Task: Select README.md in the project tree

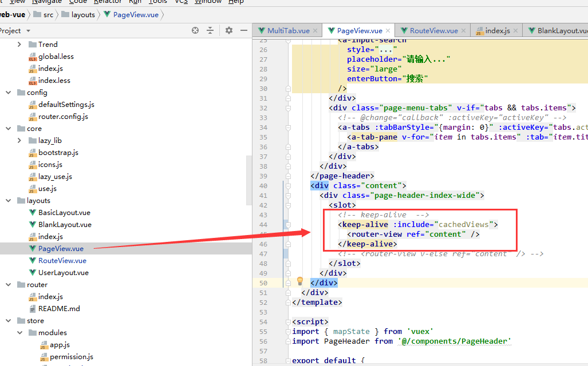Action: (x=58, y=308)
